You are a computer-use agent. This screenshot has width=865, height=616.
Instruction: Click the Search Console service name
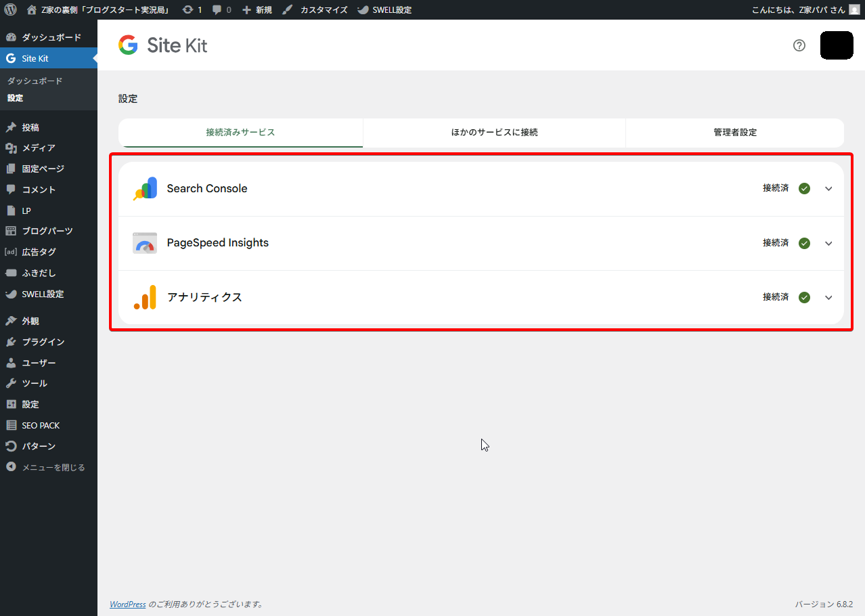207,189
